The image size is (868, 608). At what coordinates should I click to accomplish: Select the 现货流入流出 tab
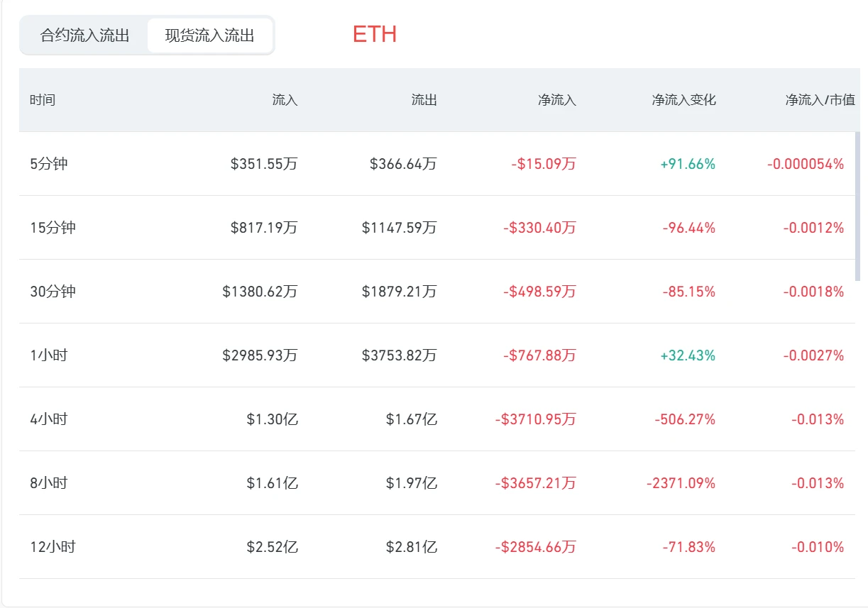[209, 35]
